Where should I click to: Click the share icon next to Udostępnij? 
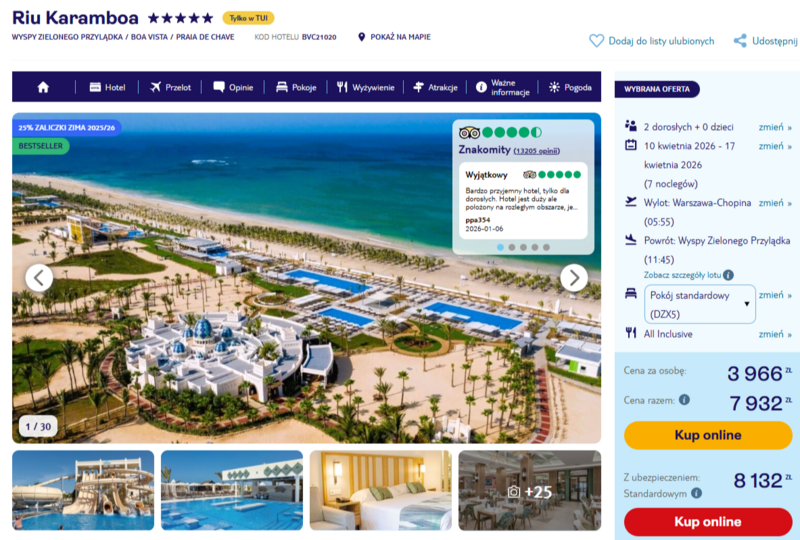(740, 41)
